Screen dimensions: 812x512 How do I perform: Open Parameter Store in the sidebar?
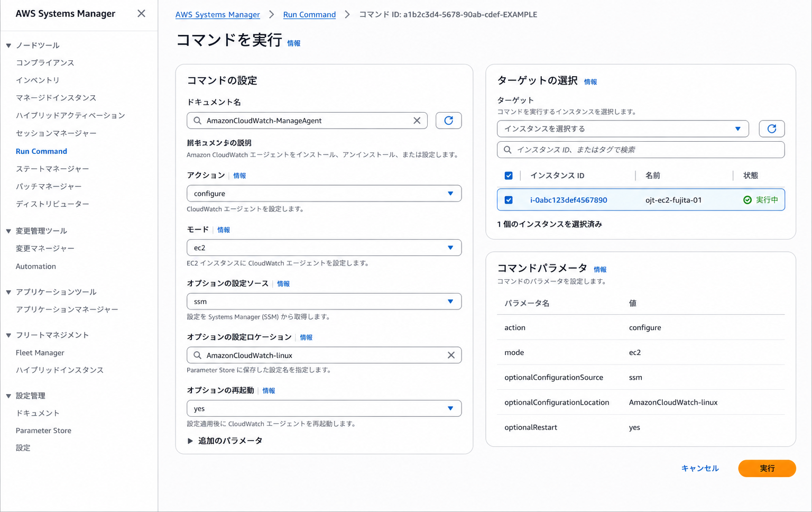point(43,431)
